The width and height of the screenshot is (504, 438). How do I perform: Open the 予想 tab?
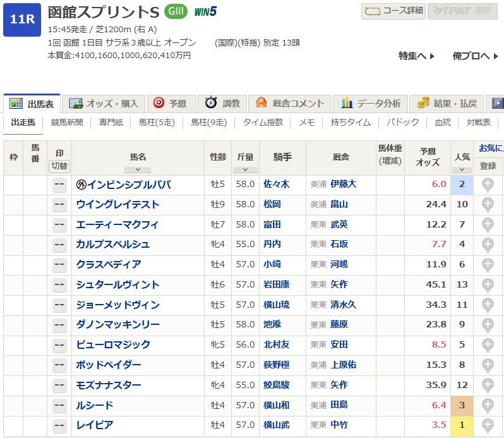(x=171, y=104)
